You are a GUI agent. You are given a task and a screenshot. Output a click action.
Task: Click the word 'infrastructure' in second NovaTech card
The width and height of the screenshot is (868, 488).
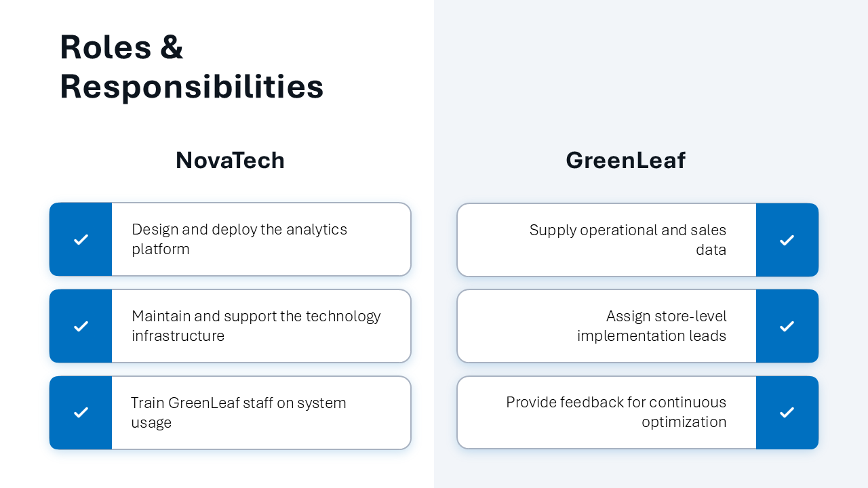(178, 336)
